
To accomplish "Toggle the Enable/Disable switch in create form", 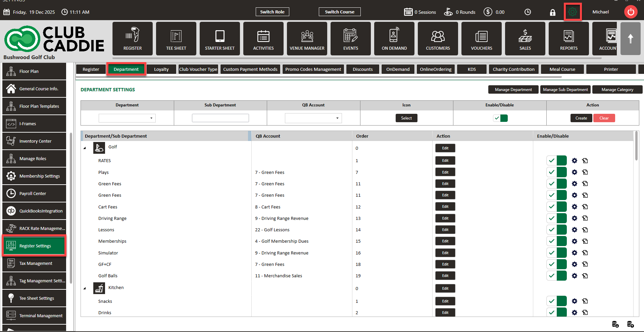I will pyautogui.click(x=500, y=118).
